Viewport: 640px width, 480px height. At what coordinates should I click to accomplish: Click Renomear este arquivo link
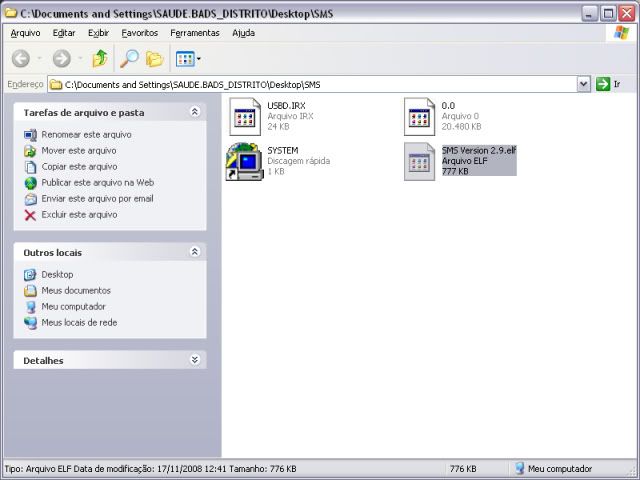pos(87,135)
